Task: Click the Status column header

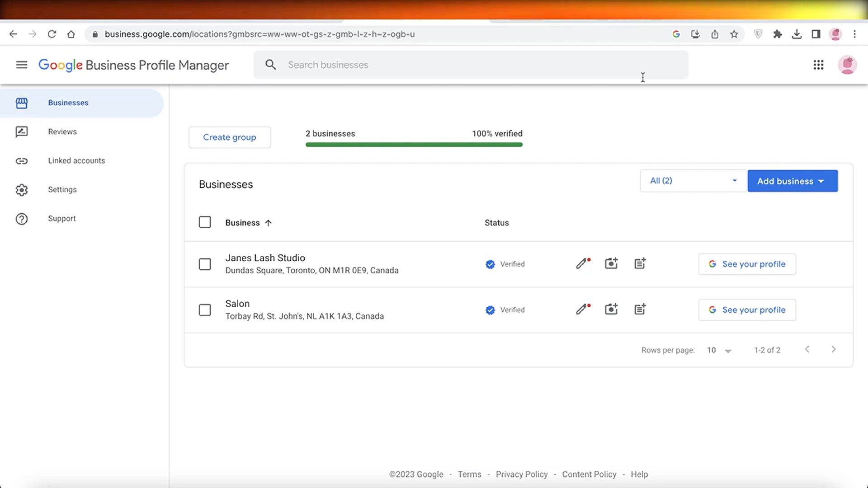Action: click(x=496, y=222)
